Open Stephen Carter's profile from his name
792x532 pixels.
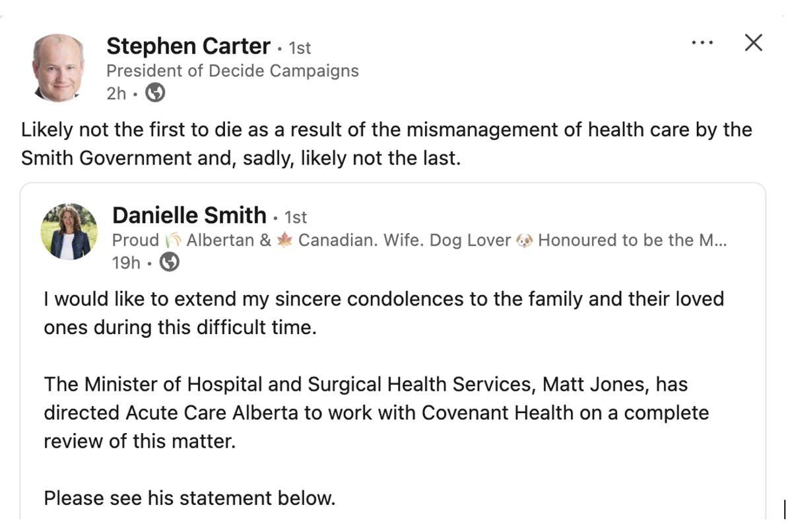(189, 46)
